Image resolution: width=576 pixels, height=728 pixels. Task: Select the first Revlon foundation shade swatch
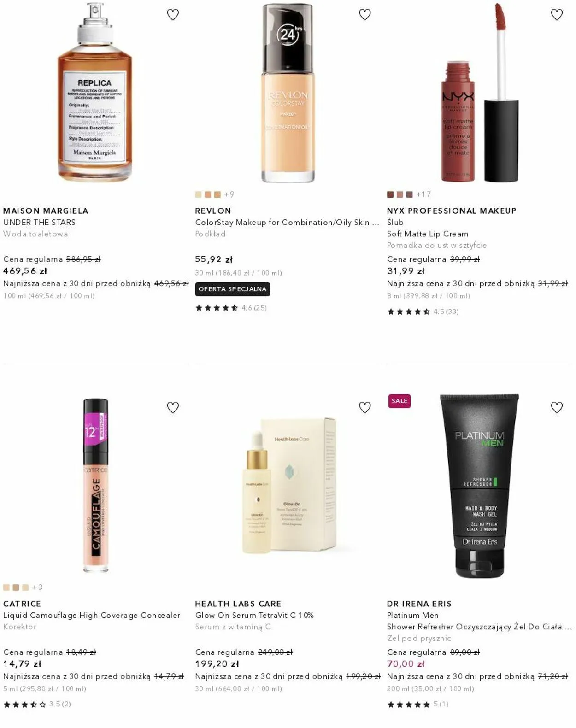pyautogui.click(x=198, y=194)
